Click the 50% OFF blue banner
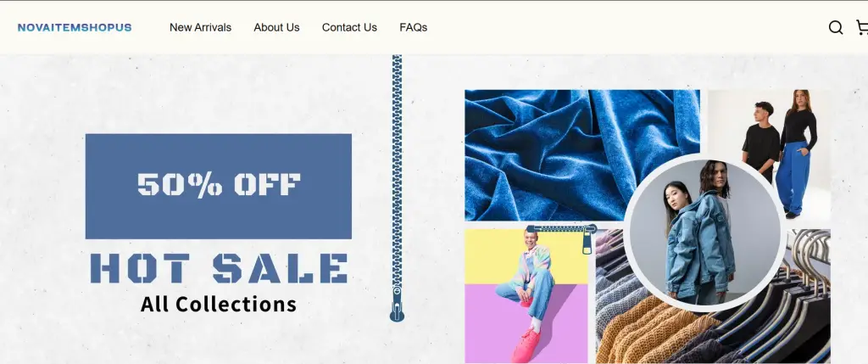 click(219, 186)
